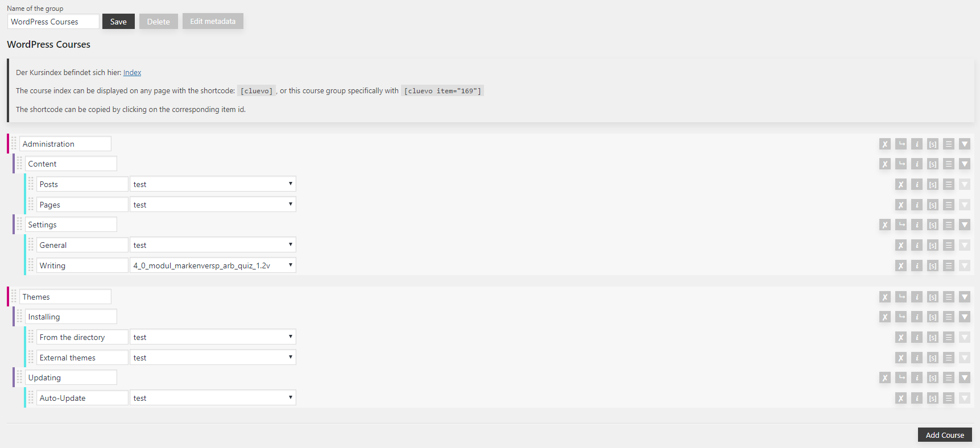Grab the drag handle of the Themes course
This screenshot has width=980, height=448.
tap(14, 297)
